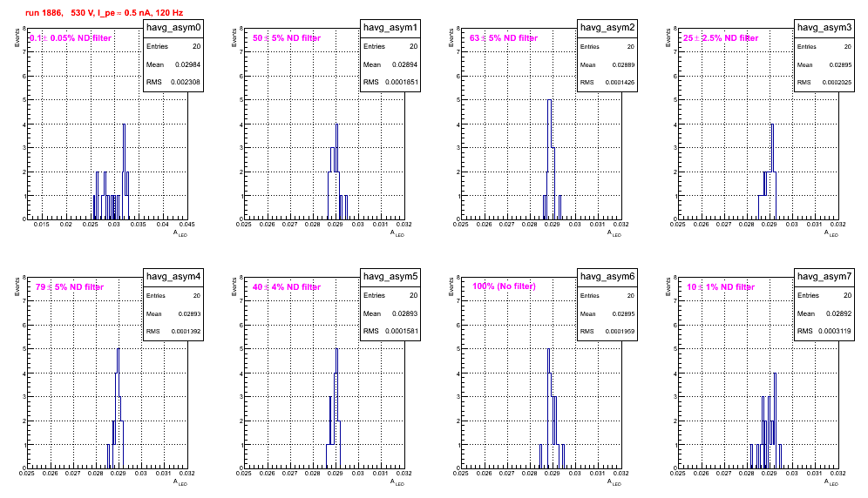
Task: Click the Events y-axis title of havg_asym3
Action: pos(668,38)
